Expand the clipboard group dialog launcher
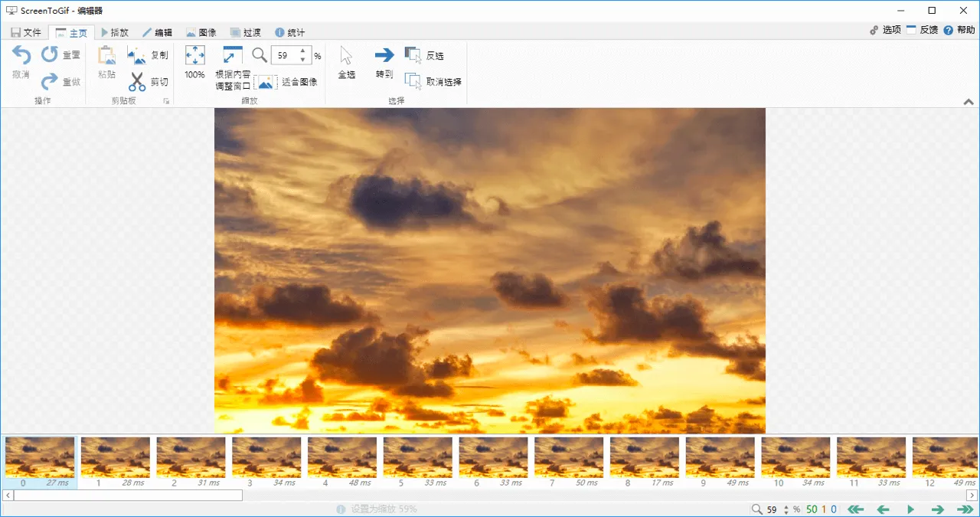This screenshot has width=980, height=517. pos(165,101)
